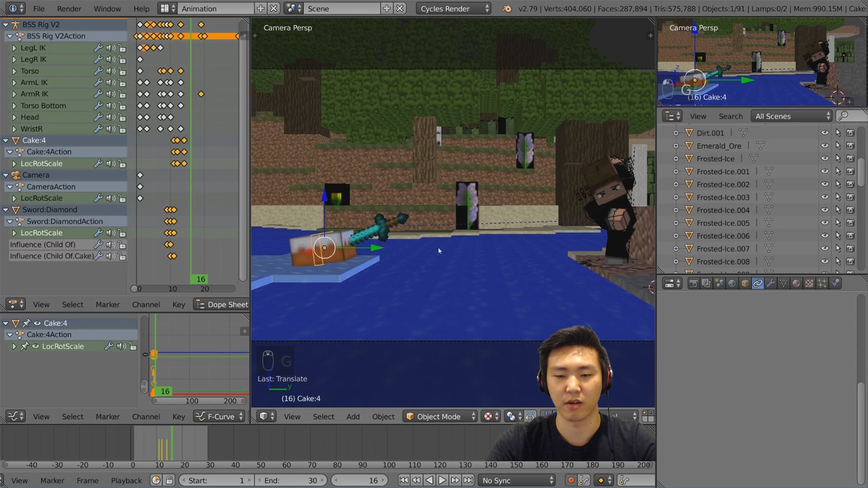Delete the current Scene X button
Image resolution: width=868 pixels, height=488 pixels.
pos(400,9)
